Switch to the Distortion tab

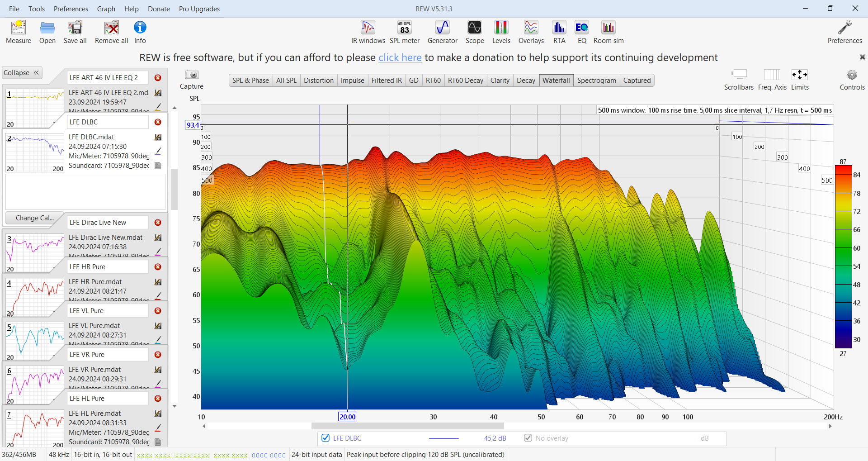click(x=319, y=80)
